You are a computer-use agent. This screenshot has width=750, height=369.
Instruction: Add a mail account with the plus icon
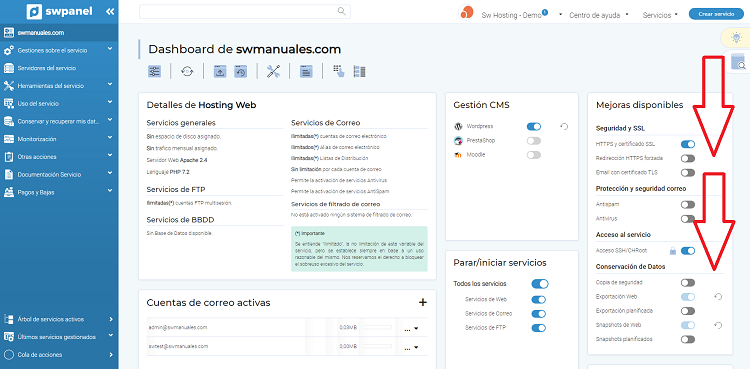[422, 302]
